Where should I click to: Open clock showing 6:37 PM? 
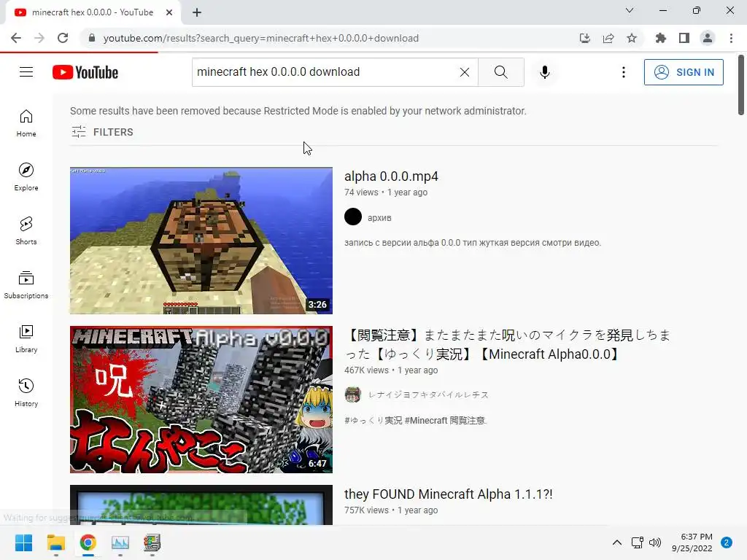pos(692,542)
